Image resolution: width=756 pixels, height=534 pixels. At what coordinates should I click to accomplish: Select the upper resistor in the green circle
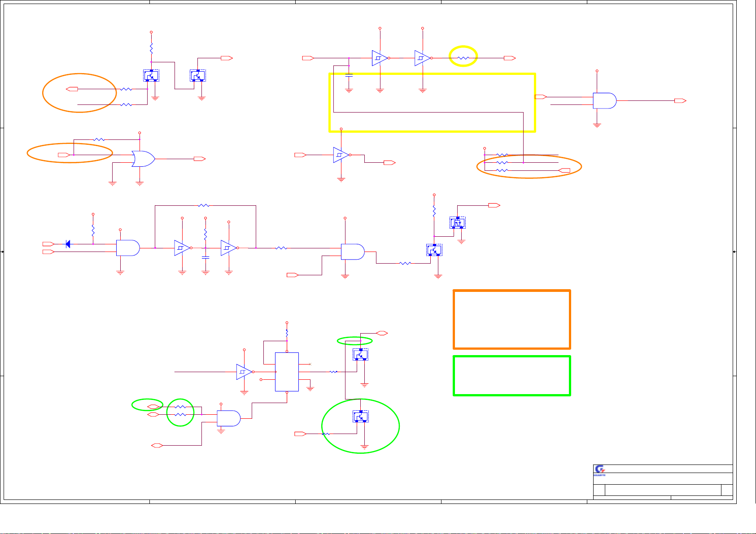coord(180,407)
